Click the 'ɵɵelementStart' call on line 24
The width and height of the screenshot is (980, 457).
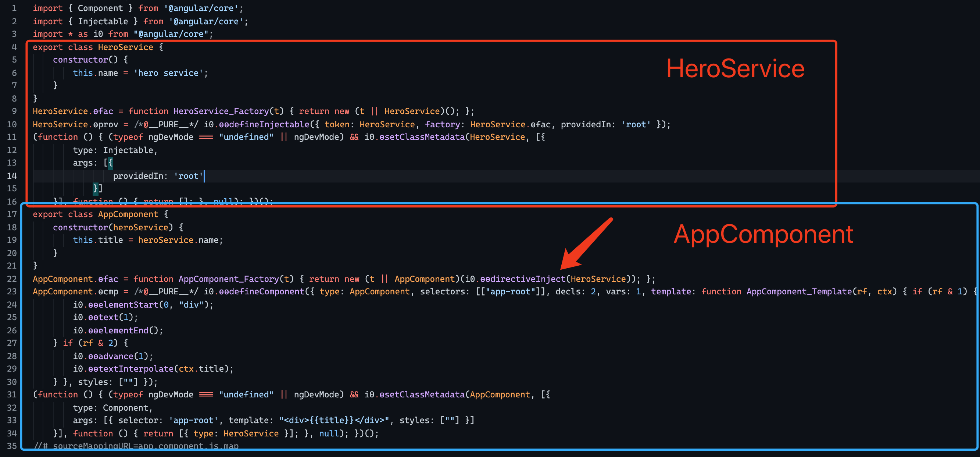coord(123,305)
